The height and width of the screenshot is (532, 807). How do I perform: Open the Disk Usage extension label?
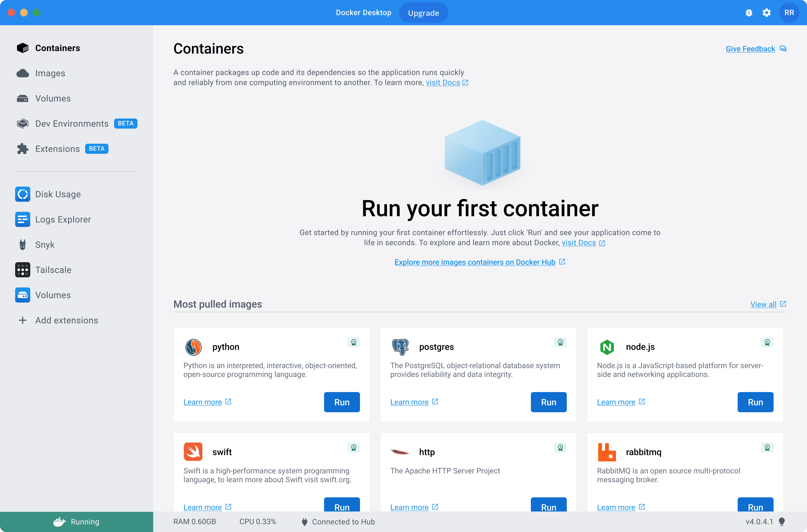pyautogui.click(x=58, y=194)
